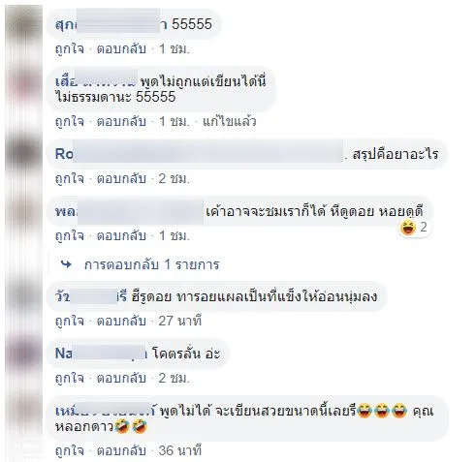476x462 pixels.
Task: Reply to the first comment ending 55555
Action: (x=121, y=49)
